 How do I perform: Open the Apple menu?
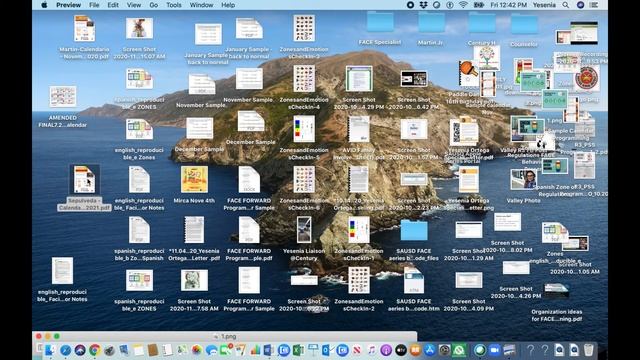(x=44, y=5)
